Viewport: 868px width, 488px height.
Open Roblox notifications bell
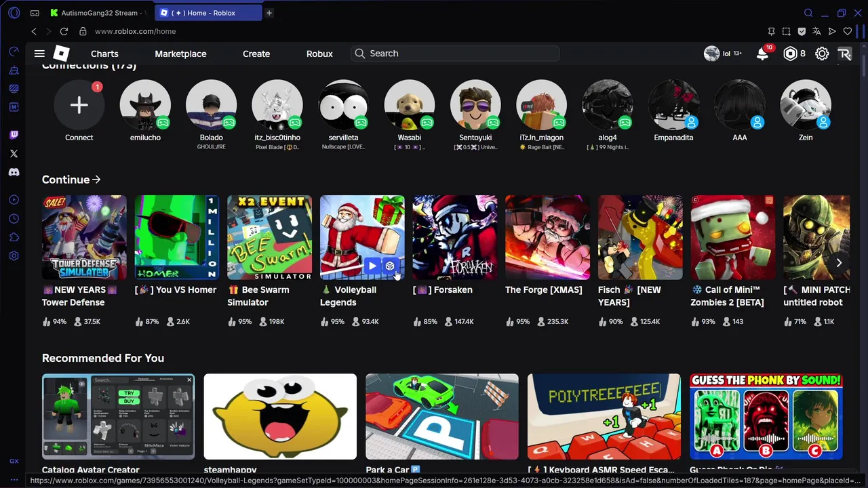[763, 54]
